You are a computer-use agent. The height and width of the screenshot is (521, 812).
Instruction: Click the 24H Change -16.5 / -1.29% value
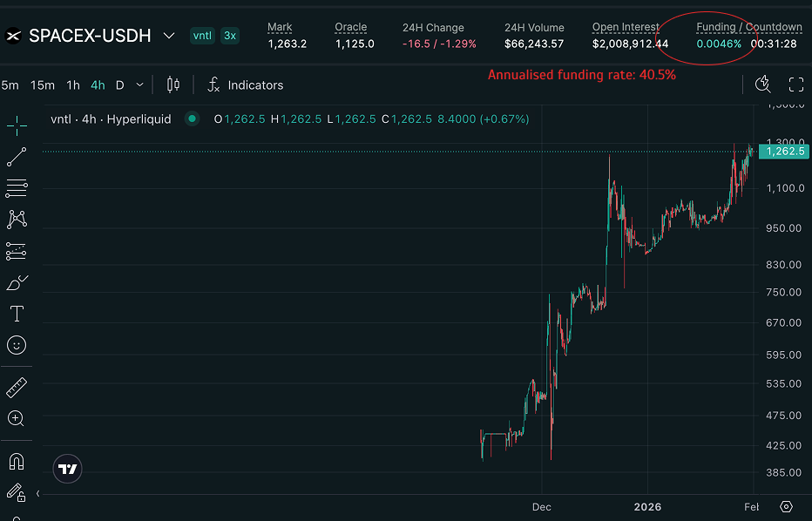pyautogui.click(x=439, y=44)
